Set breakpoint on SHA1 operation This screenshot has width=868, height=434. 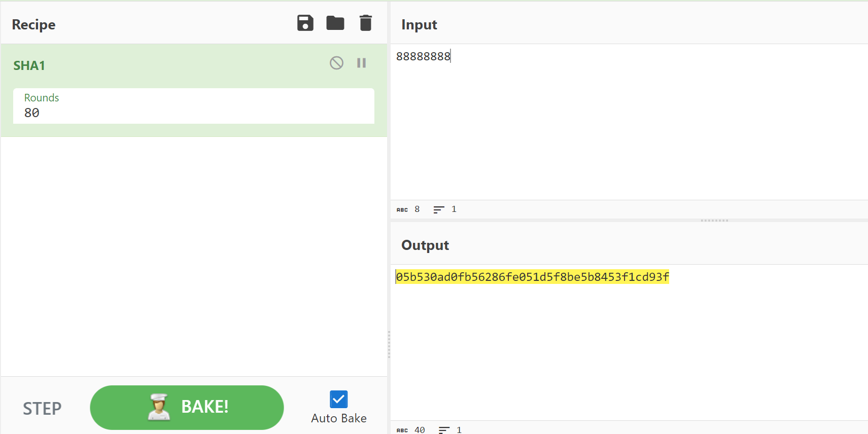[361, 63]
